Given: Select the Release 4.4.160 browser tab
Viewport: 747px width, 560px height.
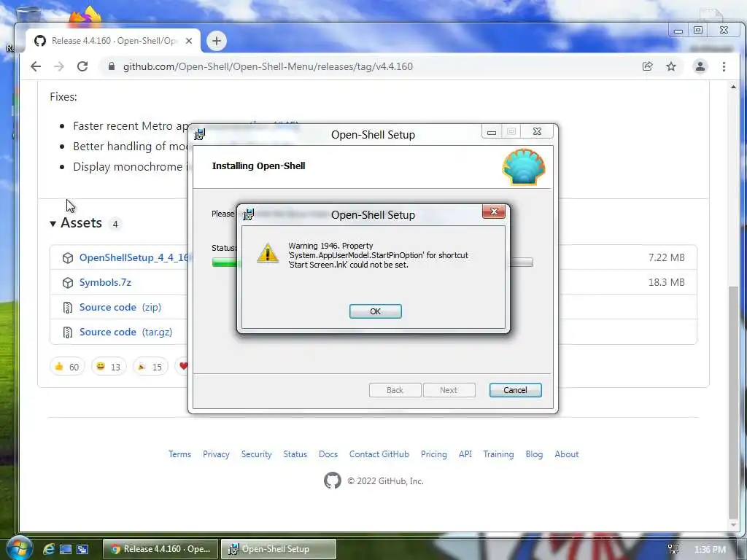Looking at the screenshot, I should (113, 41).
